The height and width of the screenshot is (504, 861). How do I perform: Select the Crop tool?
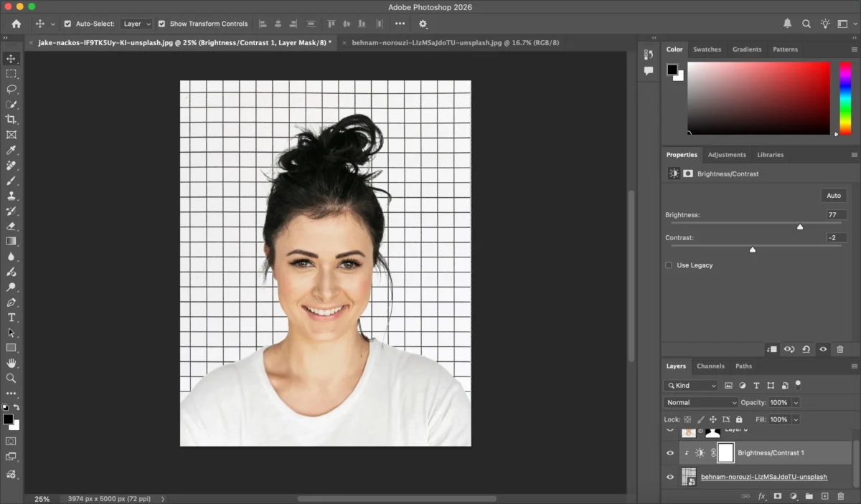[11, 120]
